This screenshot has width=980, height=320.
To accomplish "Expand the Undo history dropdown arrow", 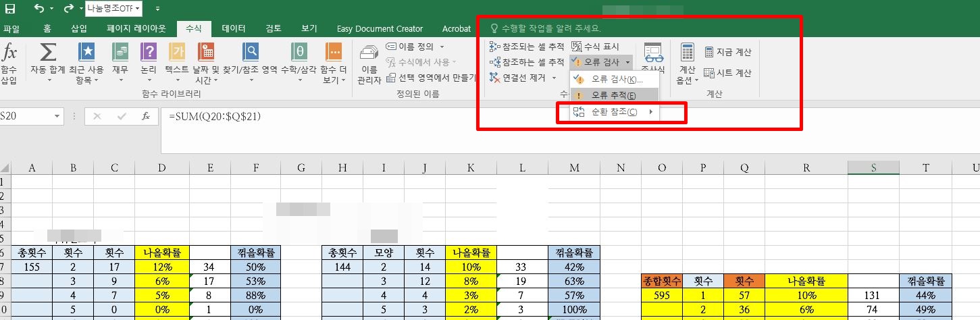I will coord(51,9).
